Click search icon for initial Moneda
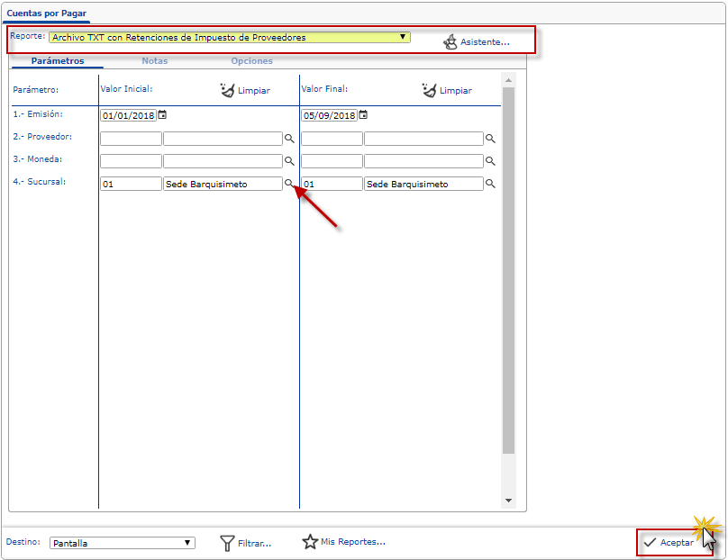Viewport: 728px width, 560px height. click(x=289, y=161)
